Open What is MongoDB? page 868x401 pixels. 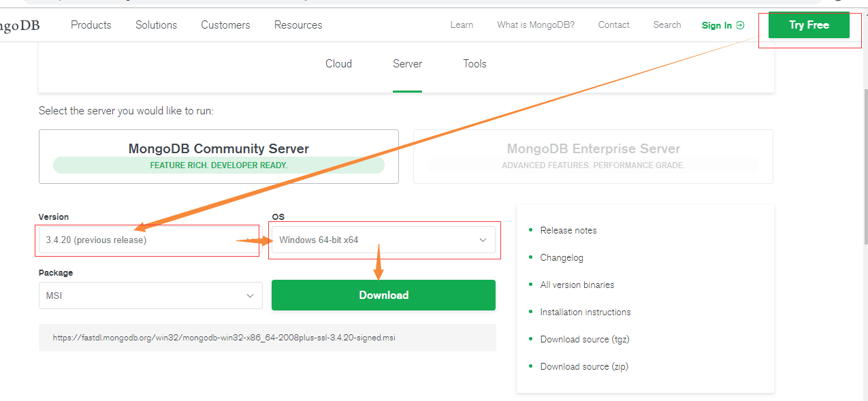[x=536, y=25]
